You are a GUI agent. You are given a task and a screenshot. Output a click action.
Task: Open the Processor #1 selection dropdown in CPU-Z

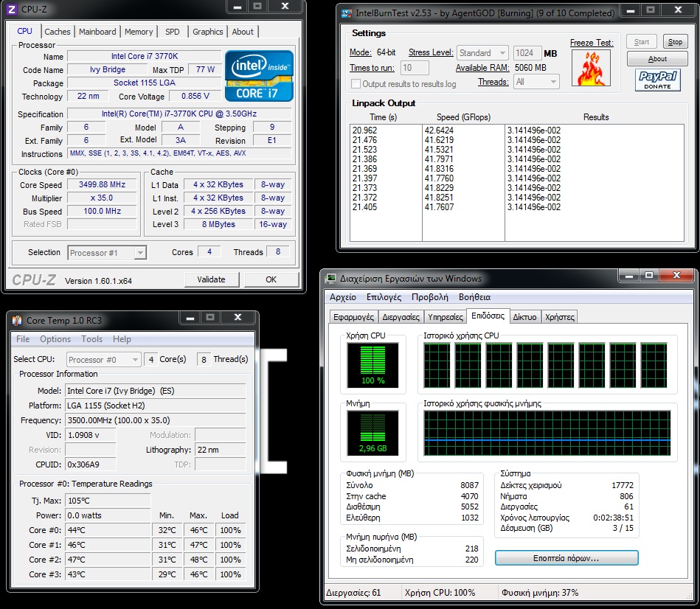pyautogui.click(x=107, y=253)
